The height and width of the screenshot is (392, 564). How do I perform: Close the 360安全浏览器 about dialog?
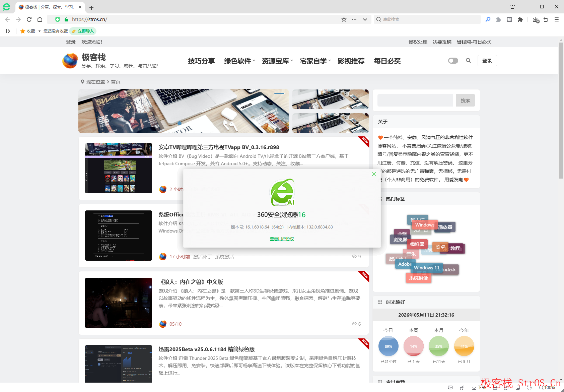click(x=374, y=174)
